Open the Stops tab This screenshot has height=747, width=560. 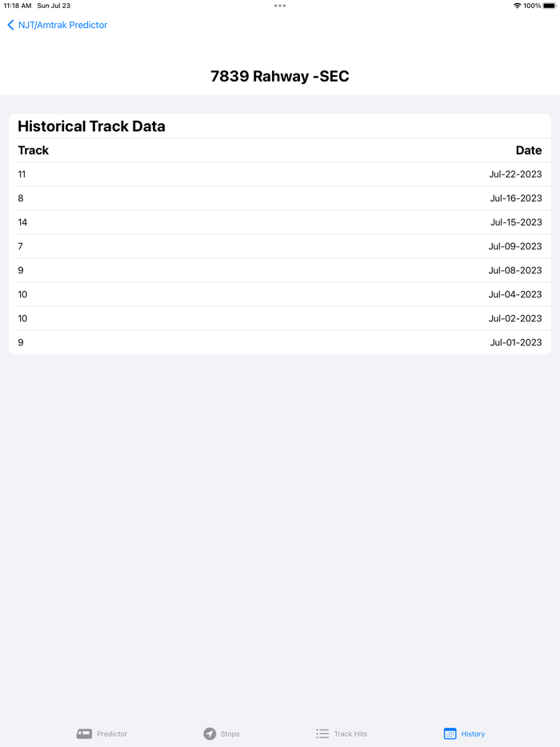[222, 733]
